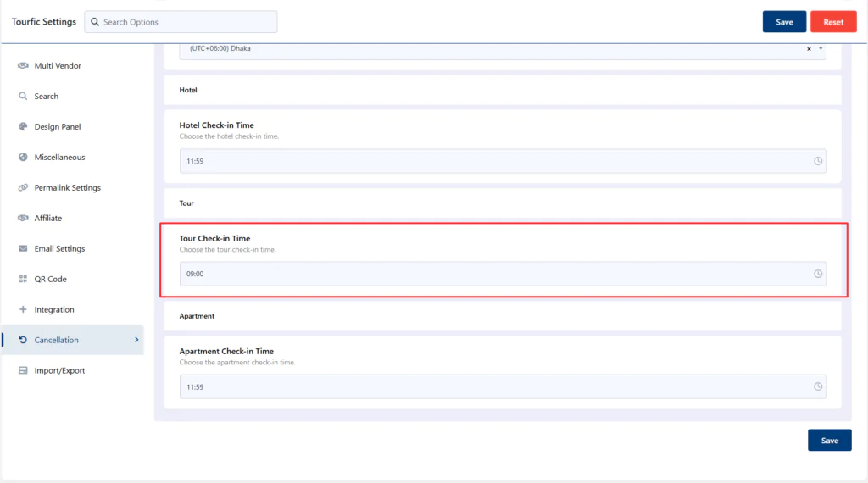Click 'Choose the apartment check-in time.' description
Viewport: 868px width, 483px height.
[237, 363]
